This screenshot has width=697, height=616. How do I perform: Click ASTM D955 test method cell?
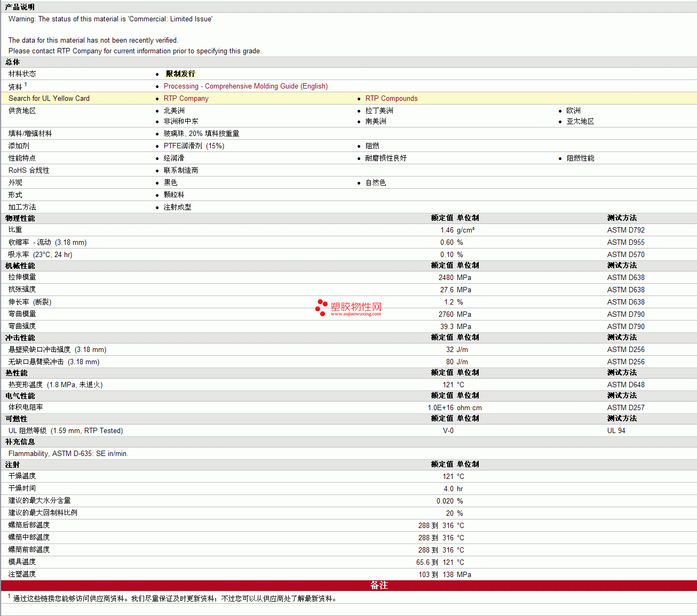pos(625,242)
